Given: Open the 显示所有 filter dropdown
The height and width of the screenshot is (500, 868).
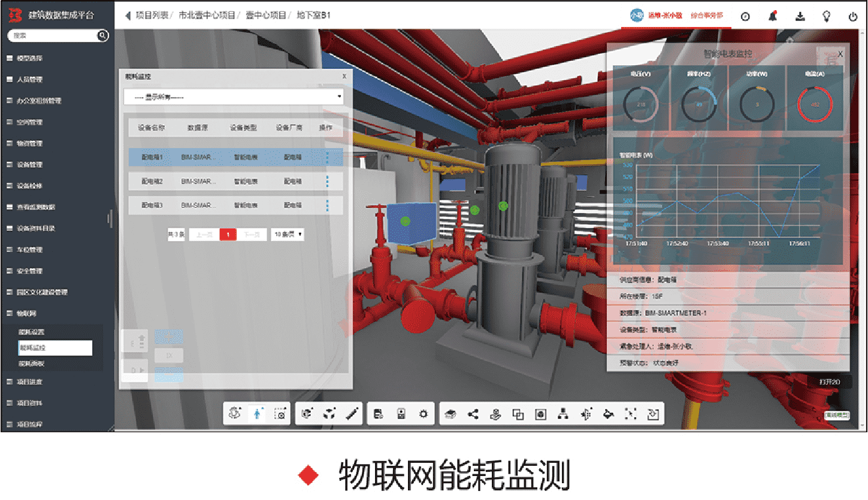Looking at the screenshot, I should [x=234, y=97].
